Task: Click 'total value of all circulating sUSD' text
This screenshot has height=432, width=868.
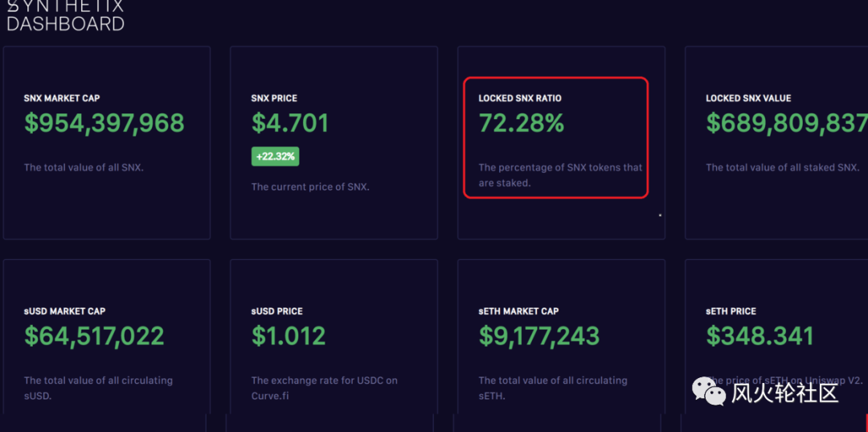Action: click(99, 389)
